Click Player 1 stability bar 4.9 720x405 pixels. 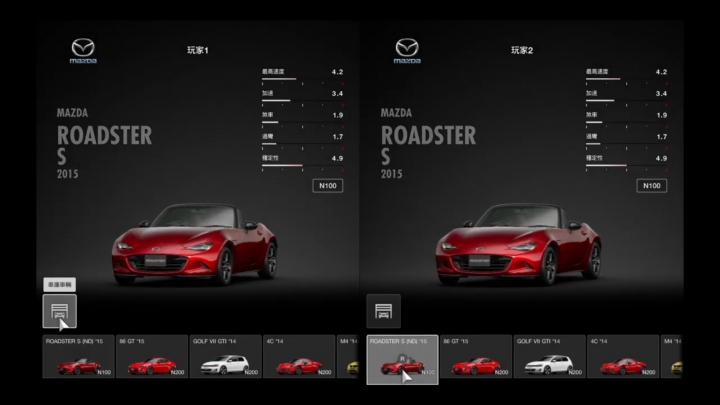(303, 165)
